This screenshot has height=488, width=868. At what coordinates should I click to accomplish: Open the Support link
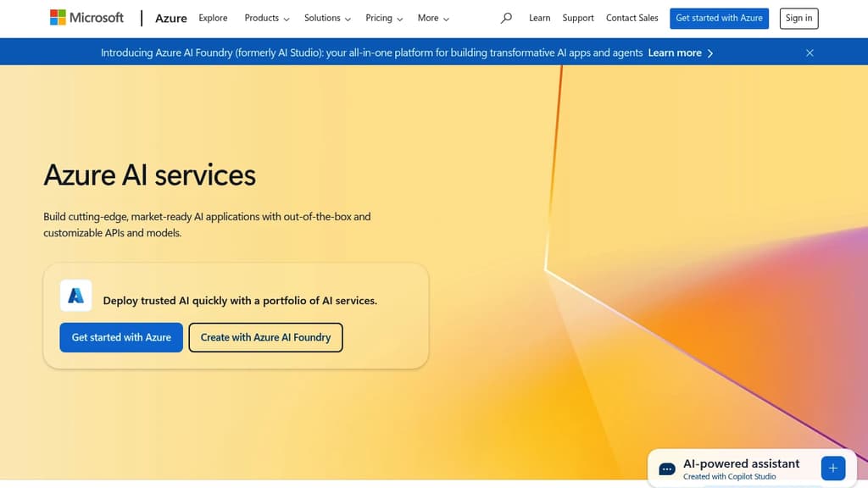(x=578, y=19)
